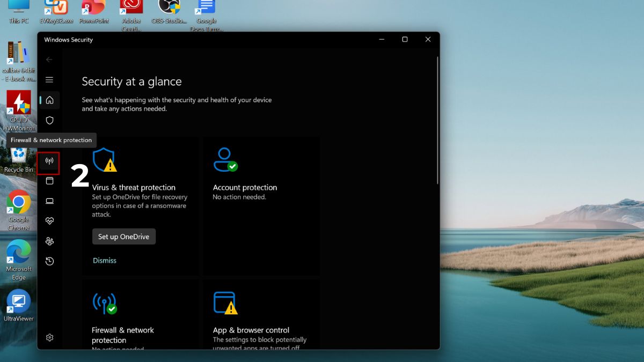This screenshot has height=362, width=644.
Task: Open Virus & threat protection shield sidebar icon
Action: (x=49, y=121)
